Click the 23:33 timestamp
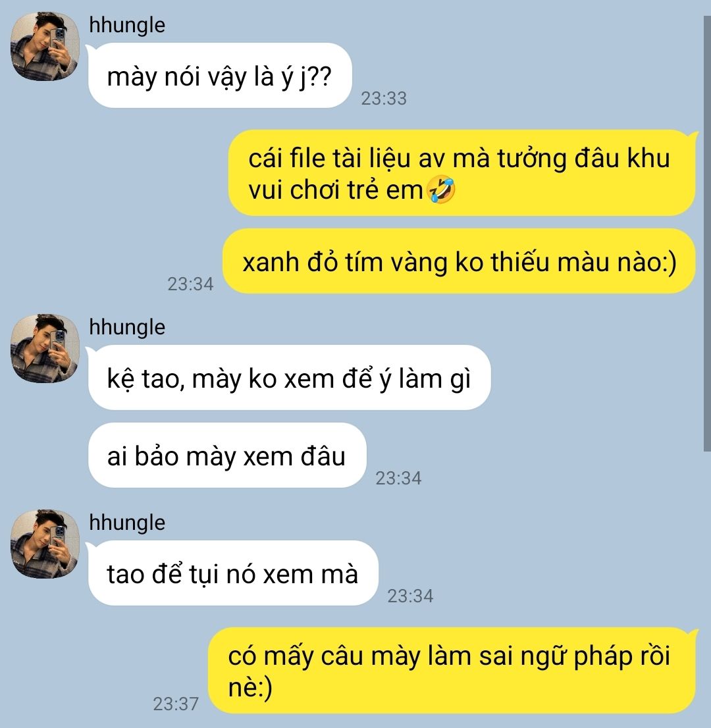This screenshot has height=728, width=711. coord(384,99)
